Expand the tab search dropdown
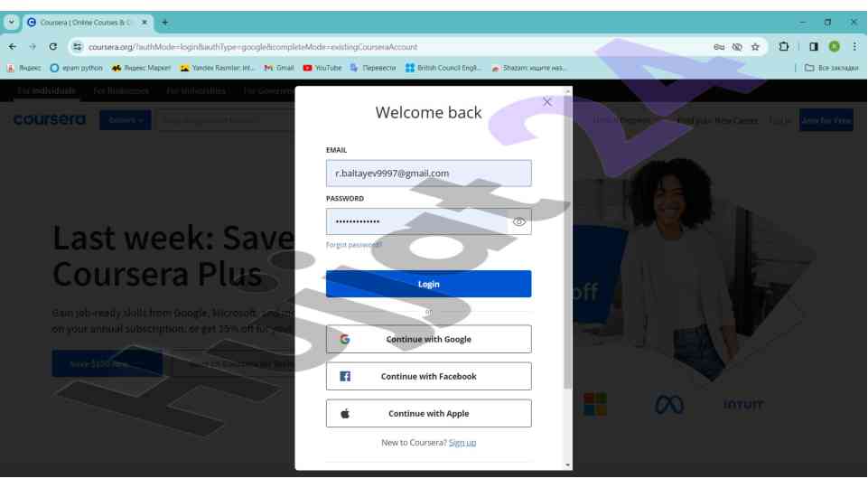This screenshot has width=868, height=488. (x=12, y=22)
